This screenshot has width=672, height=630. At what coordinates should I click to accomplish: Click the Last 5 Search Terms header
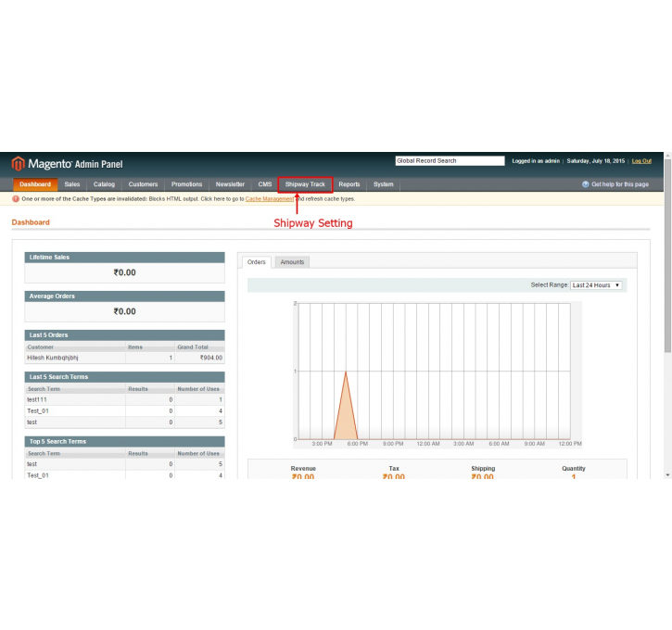[125, 377]
